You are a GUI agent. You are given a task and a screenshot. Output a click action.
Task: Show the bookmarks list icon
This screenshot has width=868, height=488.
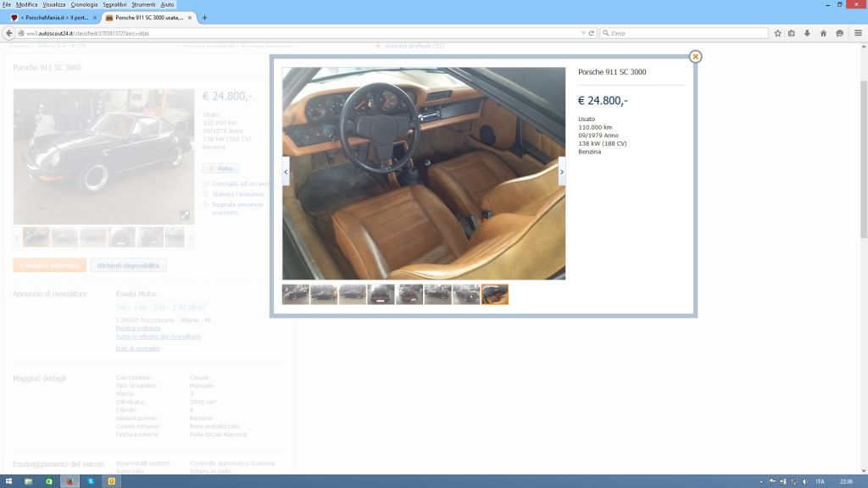point(792,33)
